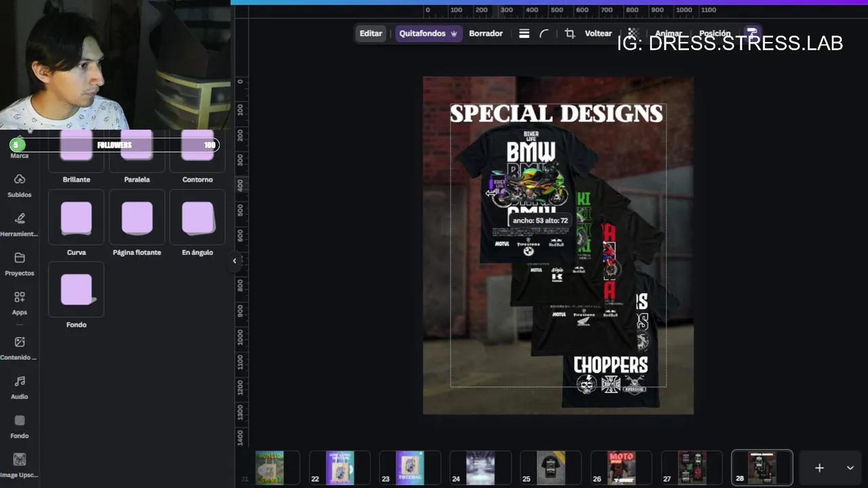Apply the Curva shadow style
Viewport: 868px width, 488px height.
[x=76, y=217]
